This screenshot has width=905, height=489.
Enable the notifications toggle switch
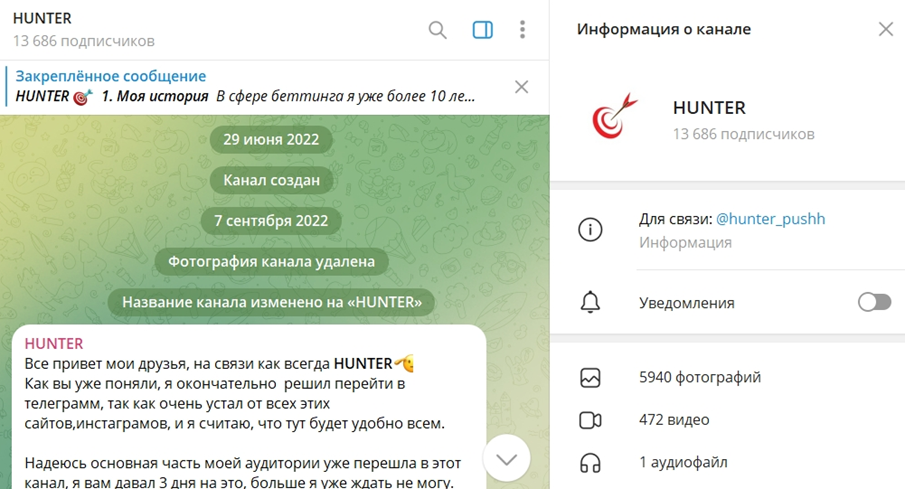(x=874, y=302)
